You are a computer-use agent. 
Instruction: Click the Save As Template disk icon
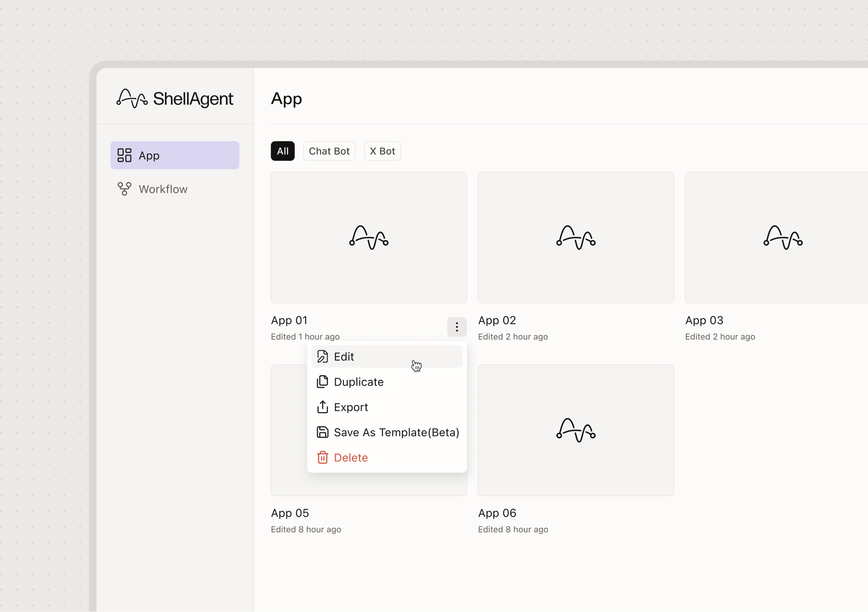tap(323, 432)
